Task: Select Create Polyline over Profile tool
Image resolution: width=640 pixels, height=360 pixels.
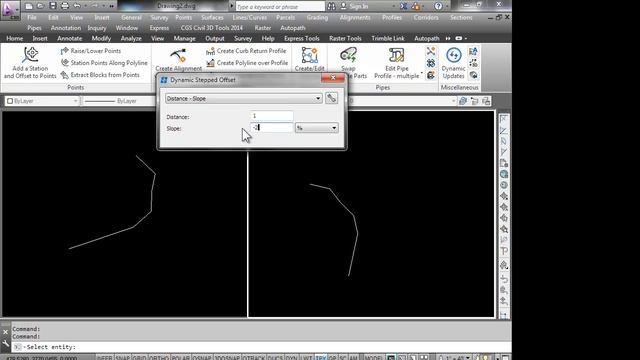Action: click(x=247, y=63)
